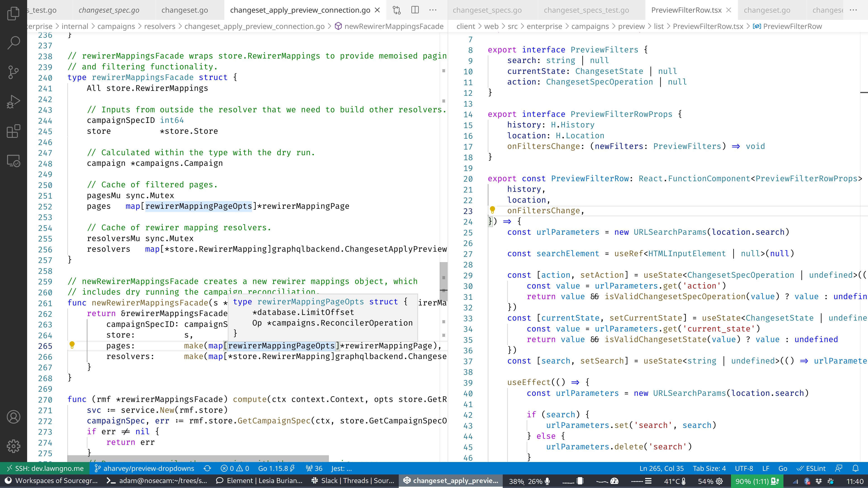Open notifications bell in status bar

pyautogui.click(x=856, y=469)
